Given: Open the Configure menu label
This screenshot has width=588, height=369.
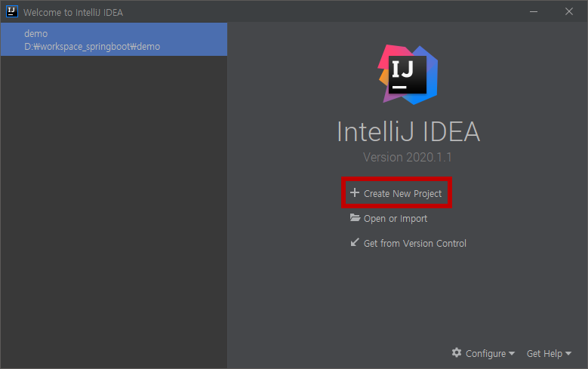Looking at the screenshot, I should coord(485,354).
